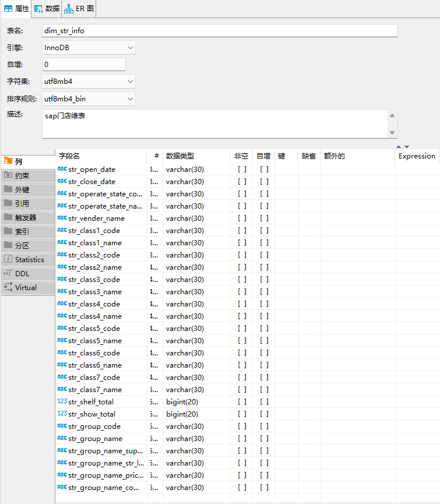Click the Statistics info icon
440x504 pixels.
(x=8, y=259)
